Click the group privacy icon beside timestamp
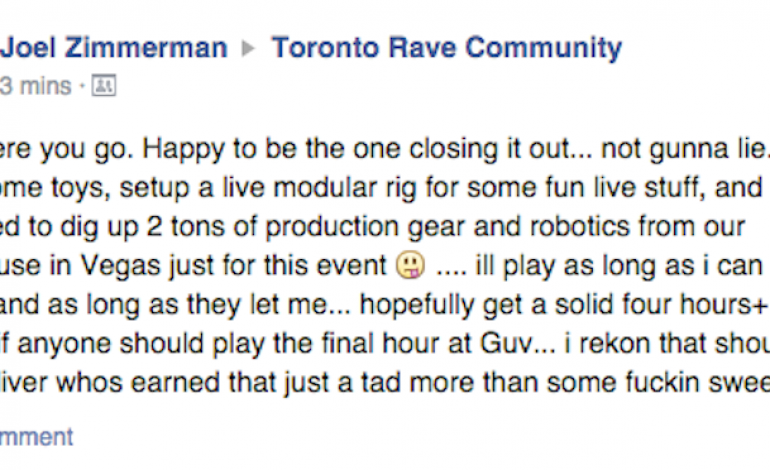 [104, 87]
